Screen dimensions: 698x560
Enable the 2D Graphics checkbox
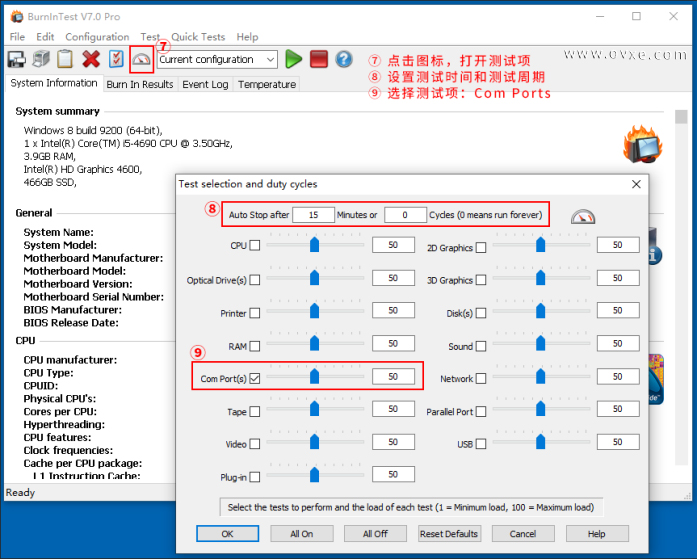click(481, 248)
